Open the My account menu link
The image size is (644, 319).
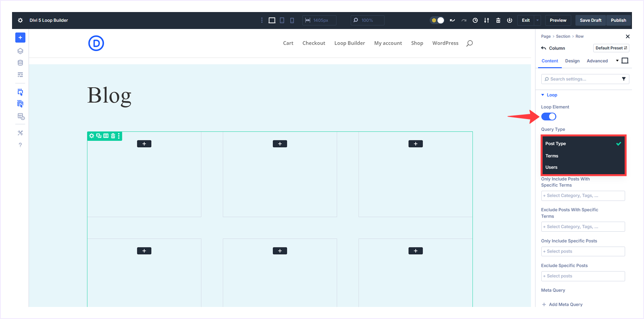tap(388, 43)
